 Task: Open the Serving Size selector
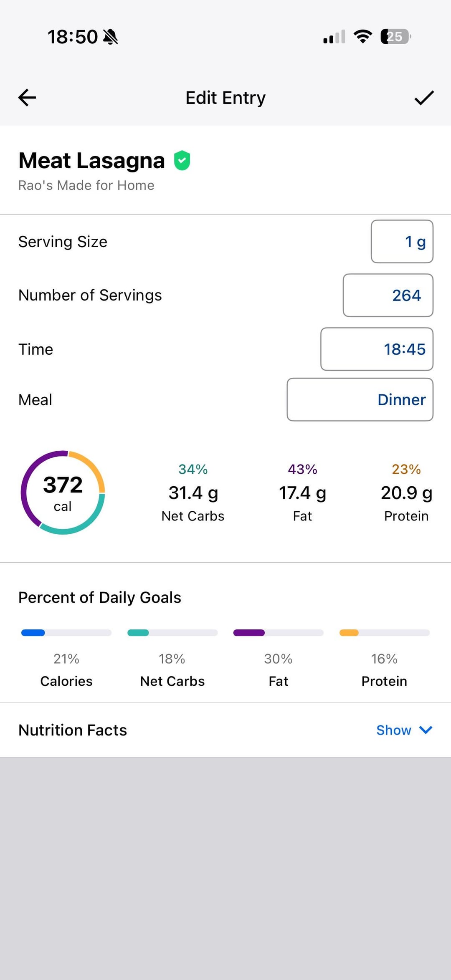click(x=402, y=242)
